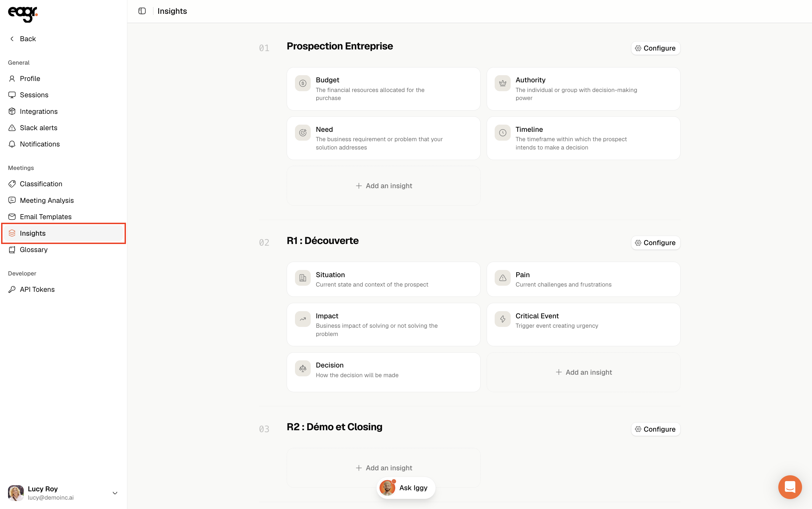Viewport: 812px width, 509px height.
Task: Click the Glossary book icon
Action: tap(12, 250)
